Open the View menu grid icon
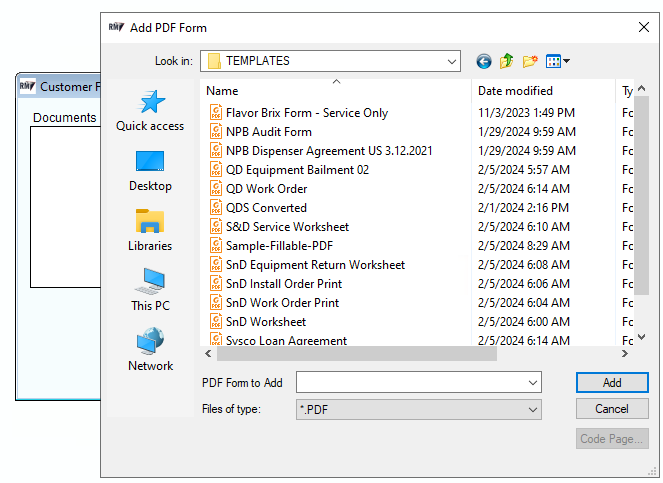This screenshot has width=663, height=483. [x=558, y=61]
